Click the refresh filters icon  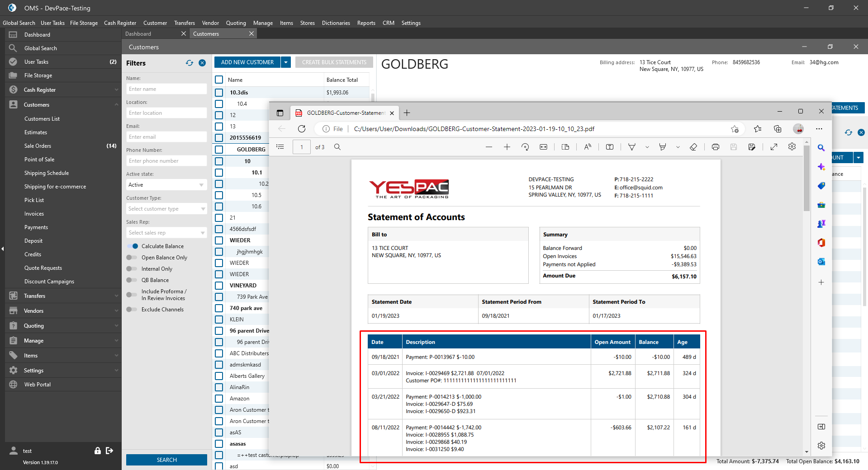click(190, 63)
